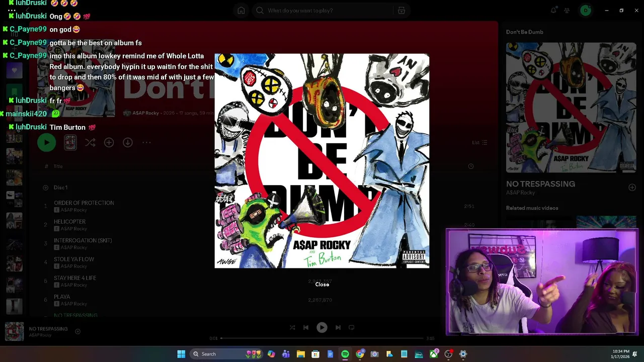644x362 pixels.
Task: Open the A$AP Rocky artist link in album header
Action: click(x=145, y=113)
